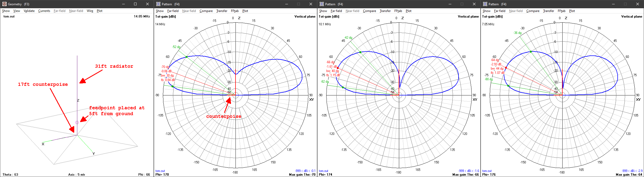Viewport: 644px width, 177px height.
Task: Open FFtab menu in 14 MHz Pattern window
Action: pyautogui.click(x=235, y=11)
